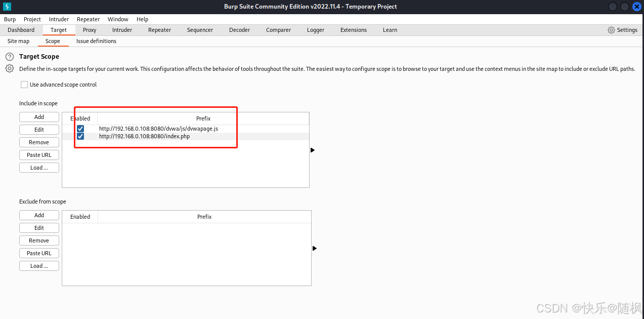Click the arrow beside the Include in scope table
The height and width of the screenshot is (319, 644).
click(x=313, y=150)
